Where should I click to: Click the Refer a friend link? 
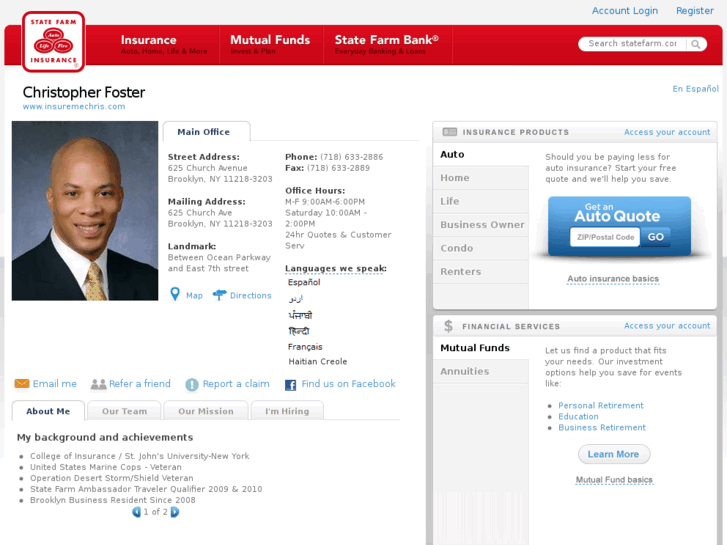140,384
